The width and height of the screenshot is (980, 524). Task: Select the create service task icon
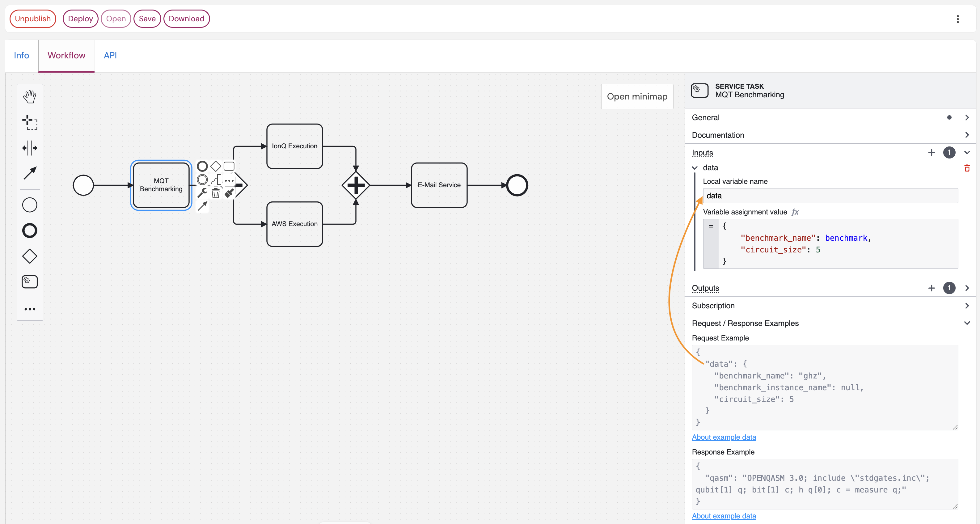pyautogui.click(x=30, y=281)
